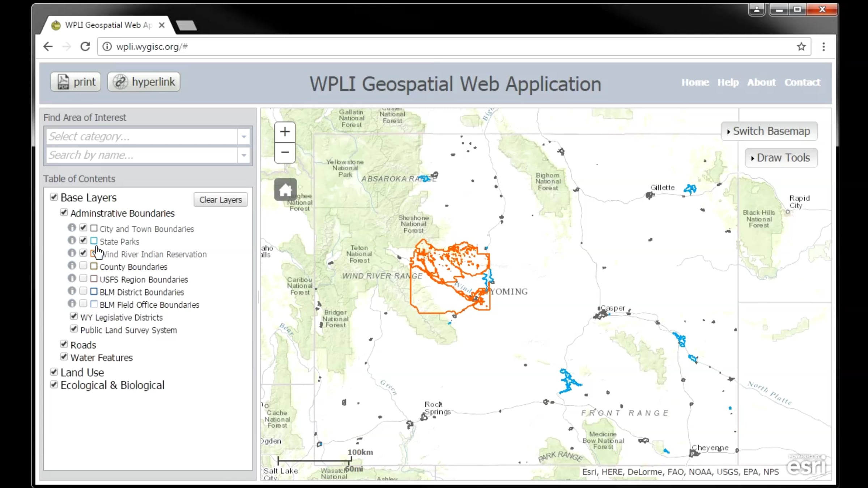This screenshot has height=488, width=868.
Task: Open Chrome's three-dot menu
Action: click(824, 47)
